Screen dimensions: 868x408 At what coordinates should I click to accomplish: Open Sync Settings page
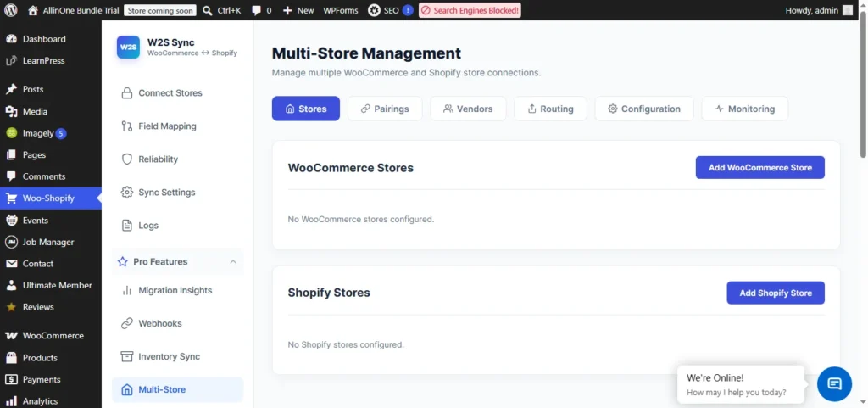click(178, 193)
